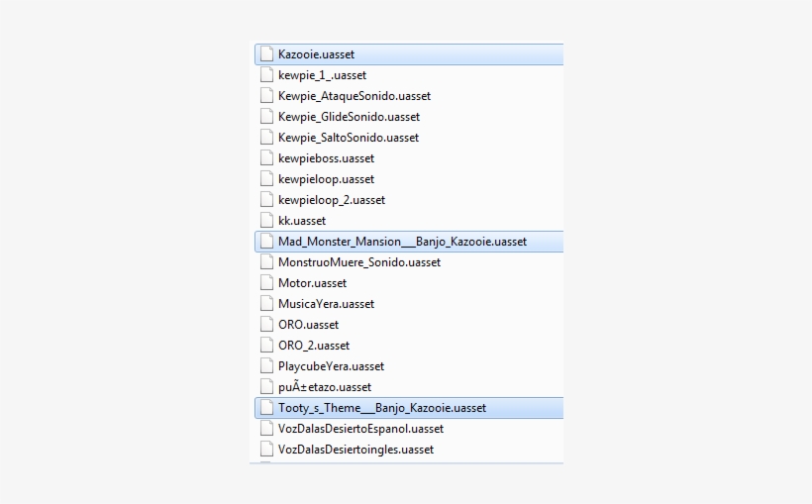Click the file icon beside VozDalasDesiertoEspanol.uasset
Image resolution: width=812 pixels, height=504 pixels.
coord(266,428)
